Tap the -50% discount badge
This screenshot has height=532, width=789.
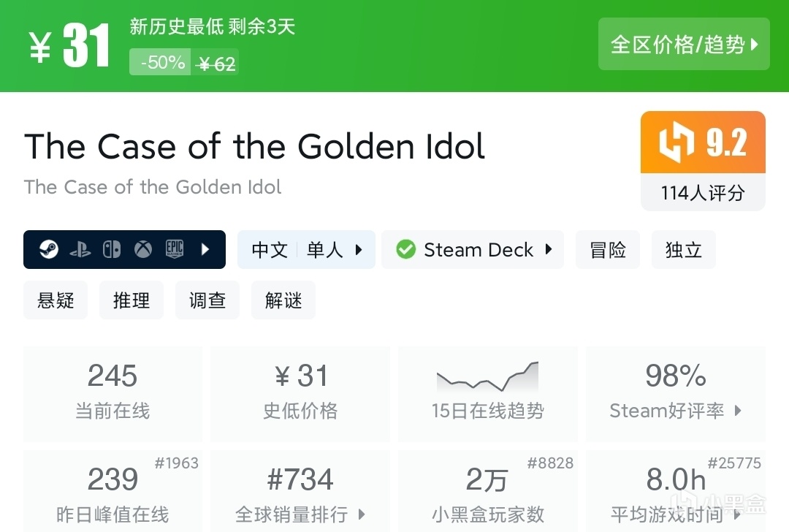pyautogui.click(x=161, y=63)
